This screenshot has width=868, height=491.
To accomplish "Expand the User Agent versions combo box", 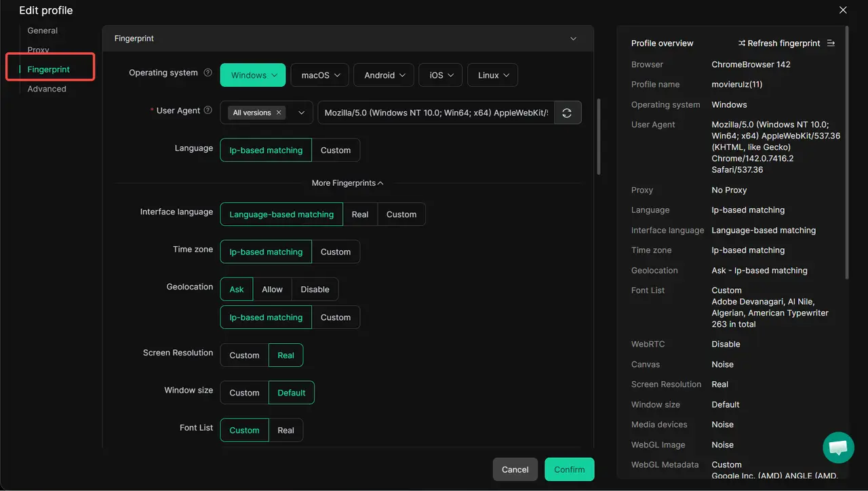I will (x=302, y=113).
